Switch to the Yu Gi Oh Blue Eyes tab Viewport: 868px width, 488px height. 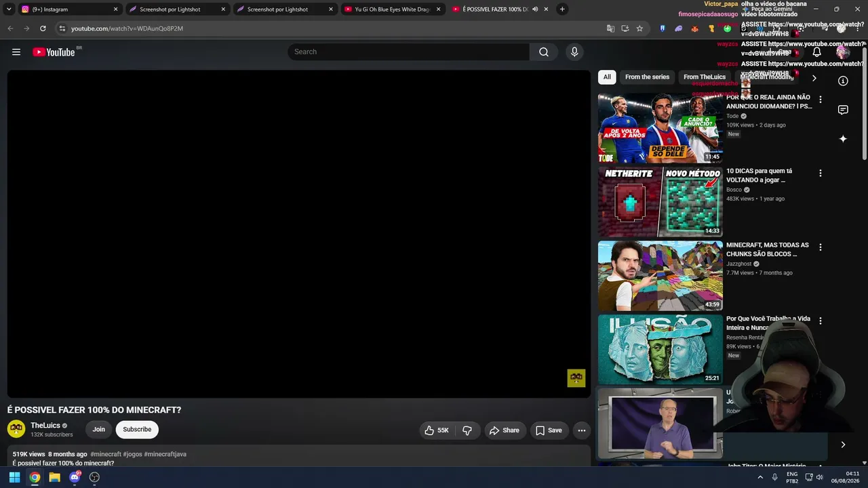[392, 9]
